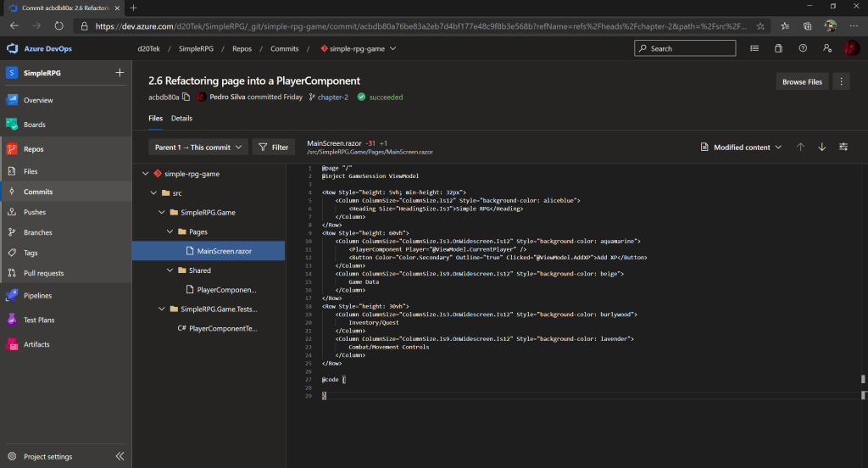868x468 pixels.
Task: Open Pull requests in the sidebar
Action: pos(43,273)
